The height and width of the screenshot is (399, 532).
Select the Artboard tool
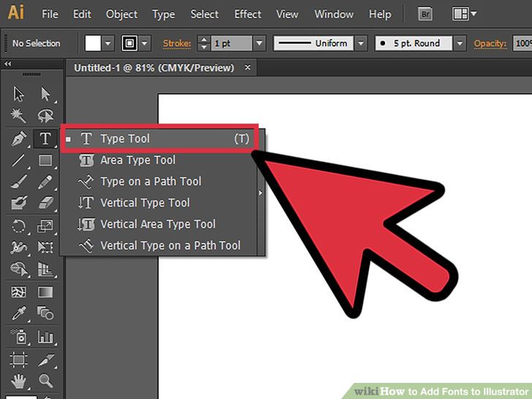coord(19,360)
